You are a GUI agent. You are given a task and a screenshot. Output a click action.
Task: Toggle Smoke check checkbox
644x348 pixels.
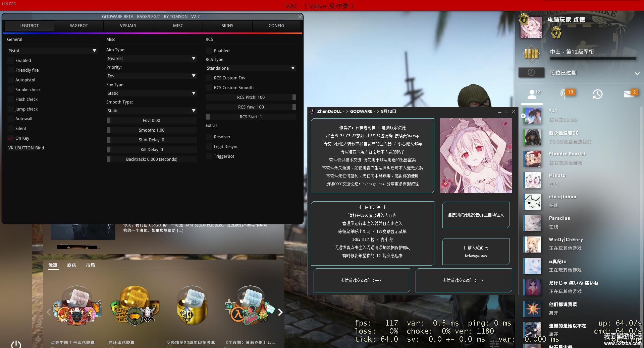coord(11,89)
